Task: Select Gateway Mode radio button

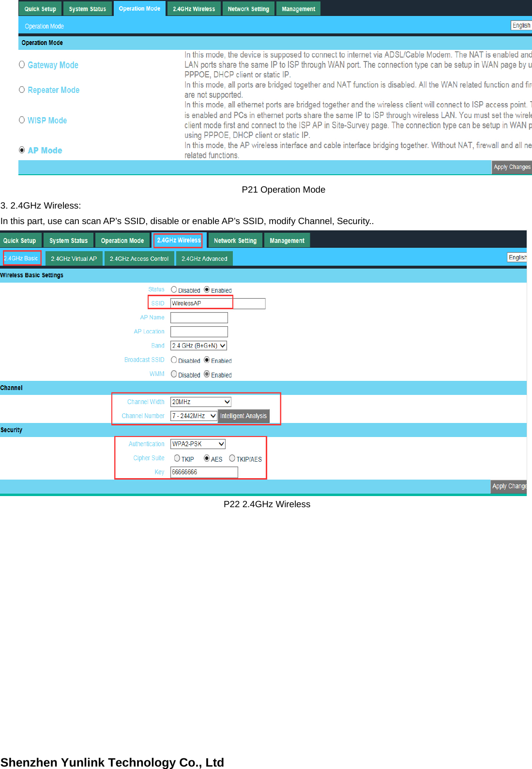Action: click(22, 64)
